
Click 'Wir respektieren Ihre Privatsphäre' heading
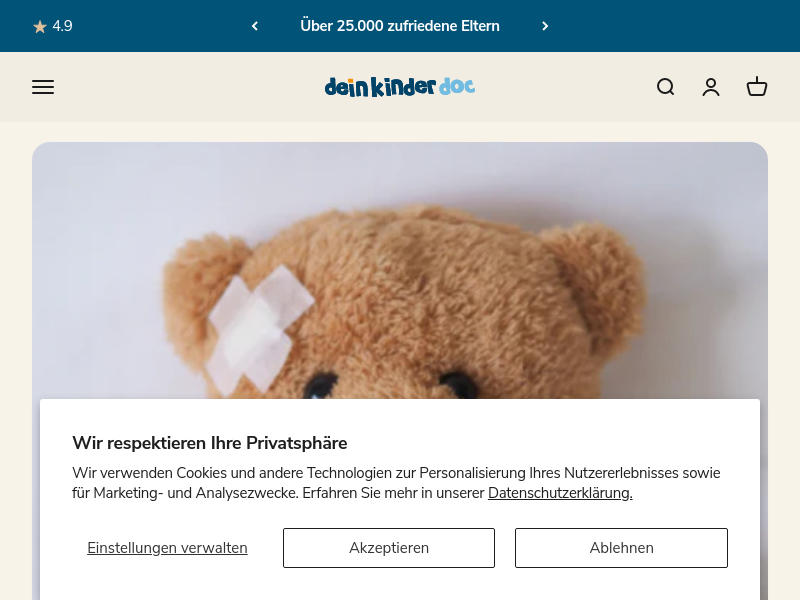coord(210,443)
